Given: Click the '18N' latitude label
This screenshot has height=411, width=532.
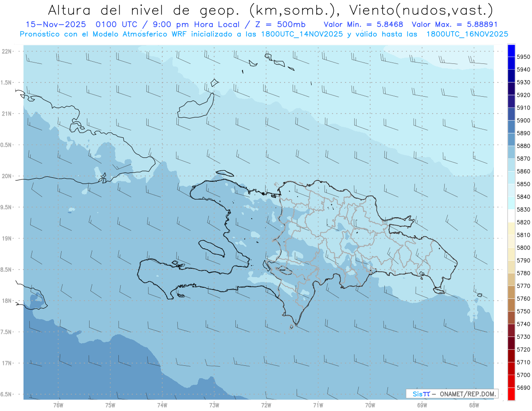Looking at the screenshot, I should (8, 301).
